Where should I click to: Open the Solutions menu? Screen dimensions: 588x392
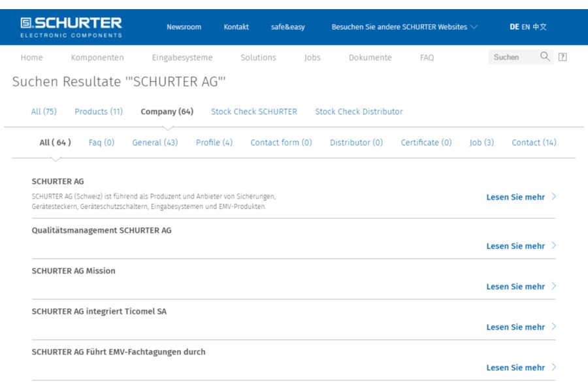(x=258, y=57)
